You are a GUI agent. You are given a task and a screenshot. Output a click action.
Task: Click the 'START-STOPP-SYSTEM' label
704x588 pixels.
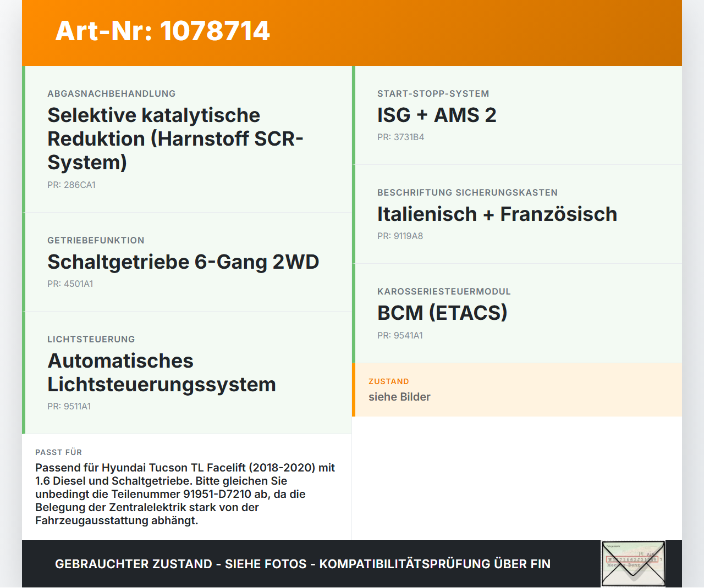click(x=433, y=93)
